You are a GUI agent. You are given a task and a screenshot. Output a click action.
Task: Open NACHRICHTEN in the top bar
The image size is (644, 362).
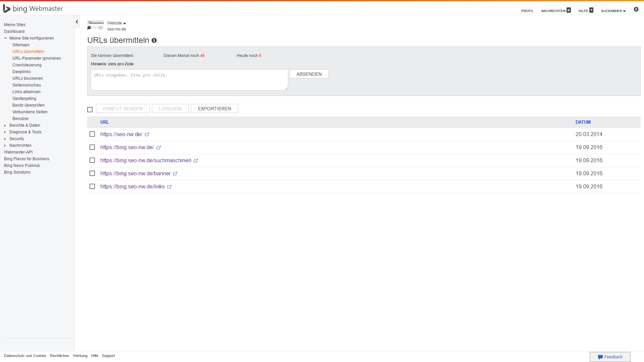[553, 11]
